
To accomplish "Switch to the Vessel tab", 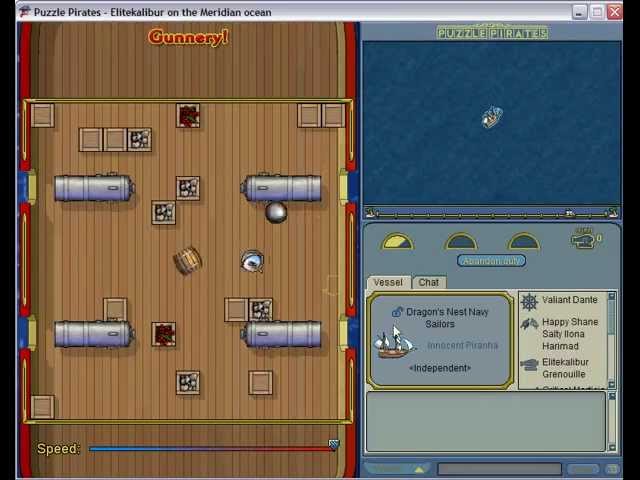I will click(388, 282).
